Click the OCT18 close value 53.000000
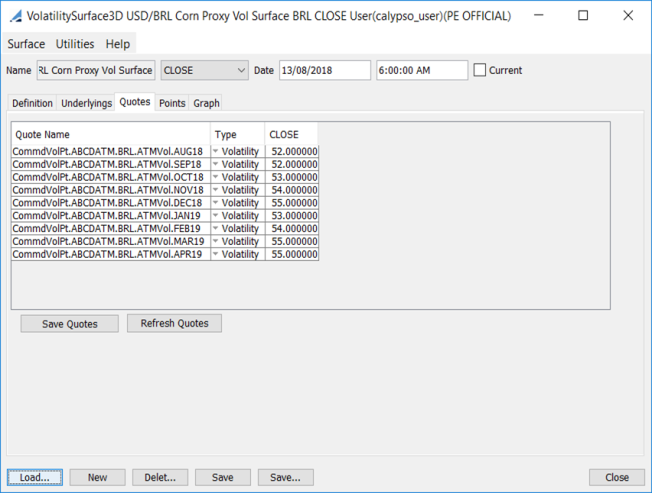This screenshot has height=493, width=652. pyautogui.click(x=292, y=177)
